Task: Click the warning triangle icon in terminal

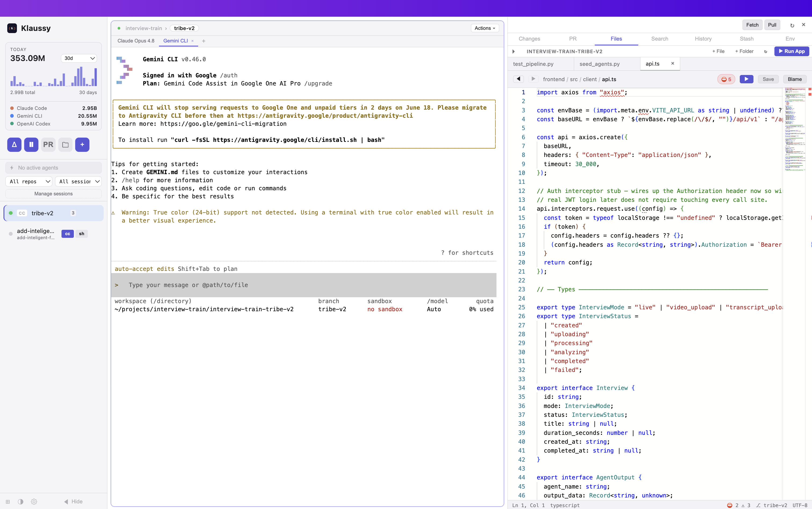Action: (113, 213)
